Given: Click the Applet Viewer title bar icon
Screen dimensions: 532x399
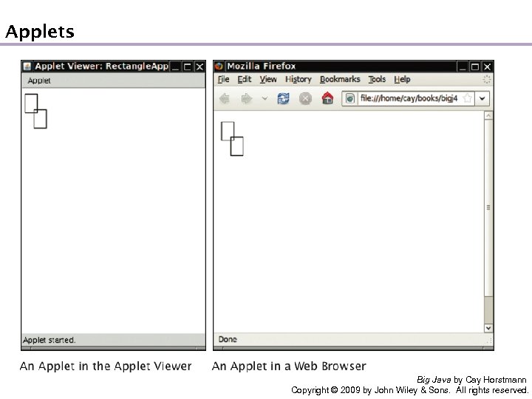Looking at the screenshot, I should pos(27,66).
